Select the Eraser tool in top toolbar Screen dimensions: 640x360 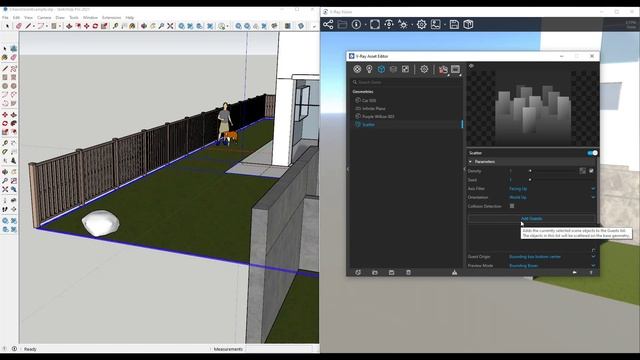[x=18, y=26]
